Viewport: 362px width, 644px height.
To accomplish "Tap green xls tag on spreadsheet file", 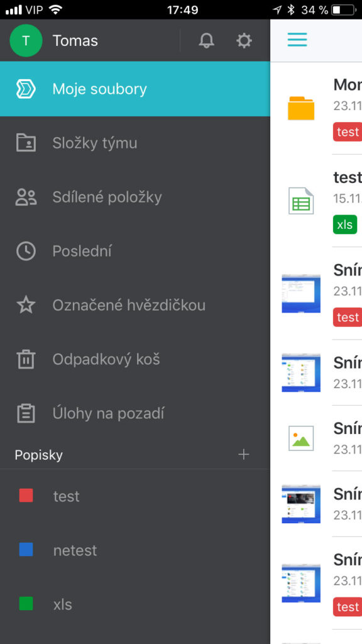I will point(345,225).
